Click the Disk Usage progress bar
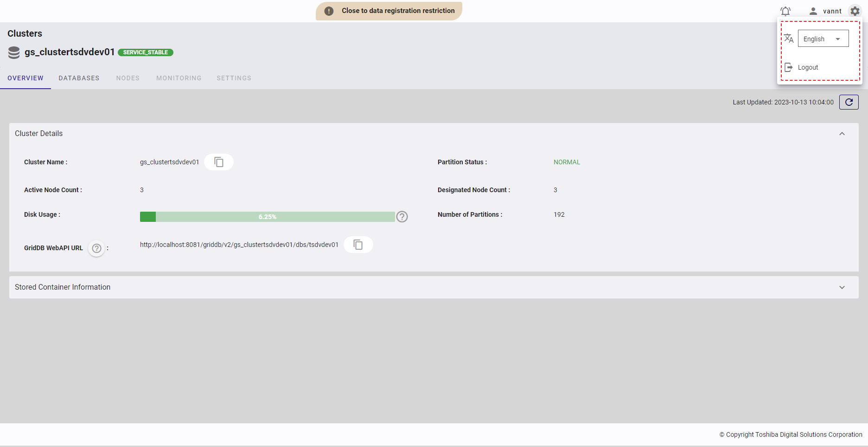Screen dimensions: 868x447 (268, 216)
